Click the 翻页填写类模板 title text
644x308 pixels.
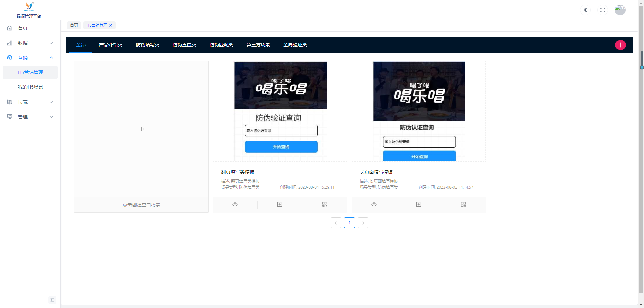coord(237,172)
